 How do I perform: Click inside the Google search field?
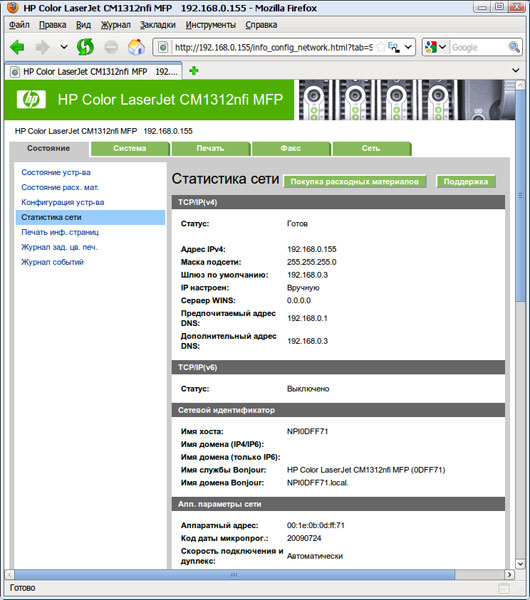[x=478, y=47]
